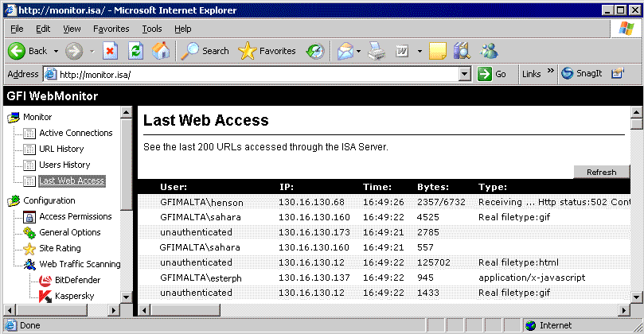The height and width of the screenshot is (334, 644).
Task: Open the Favorites menu
Action: (111, 29)
